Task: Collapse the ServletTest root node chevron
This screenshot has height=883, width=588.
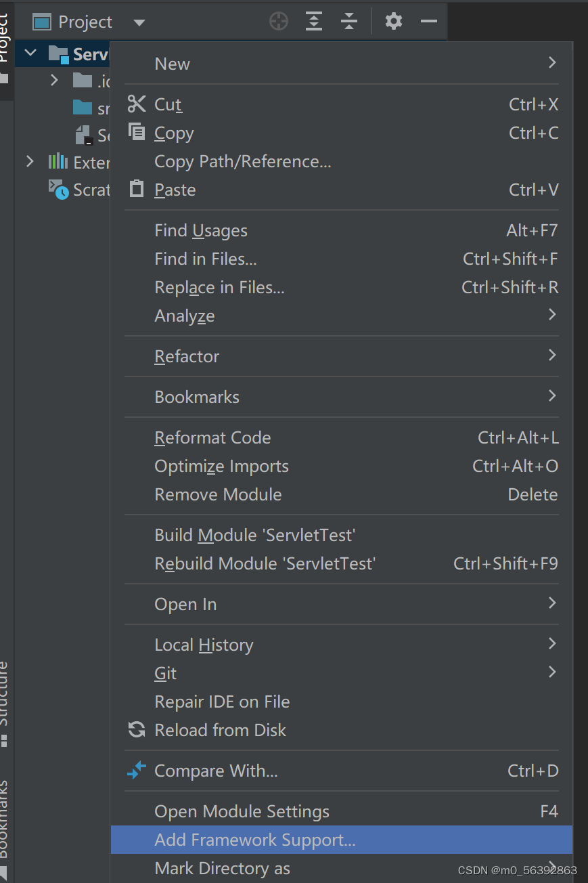Action: point(30,53)
